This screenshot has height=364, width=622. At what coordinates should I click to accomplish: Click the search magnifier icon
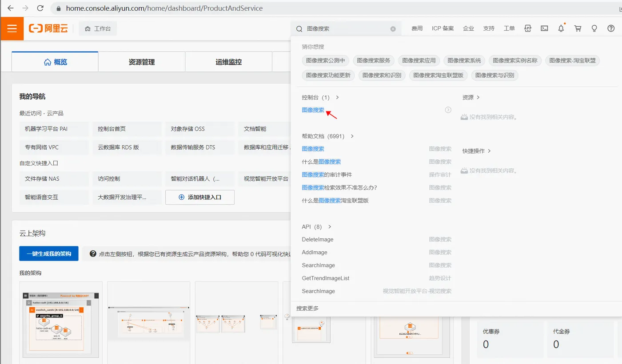(299, 29)
